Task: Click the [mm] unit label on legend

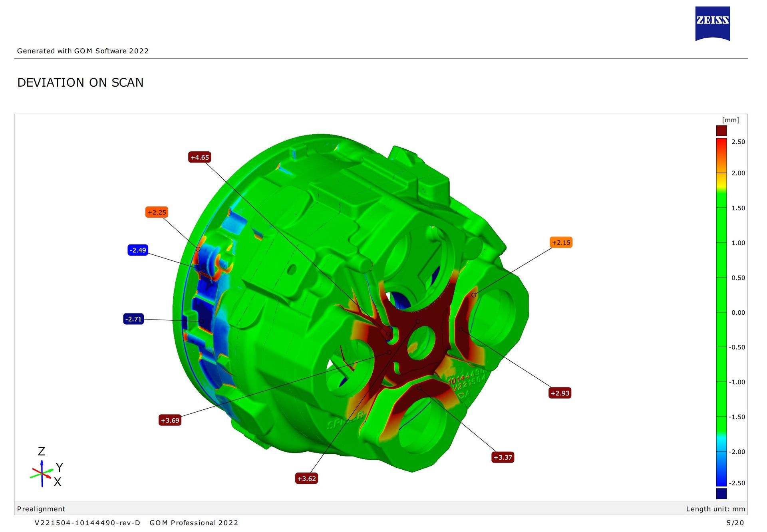Action: [731, 120]
